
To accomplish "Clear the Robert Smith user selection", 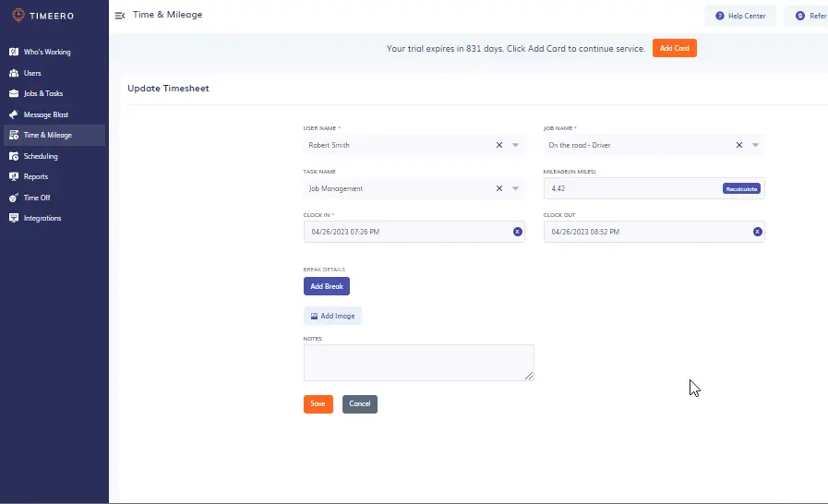I will [499, 145].
